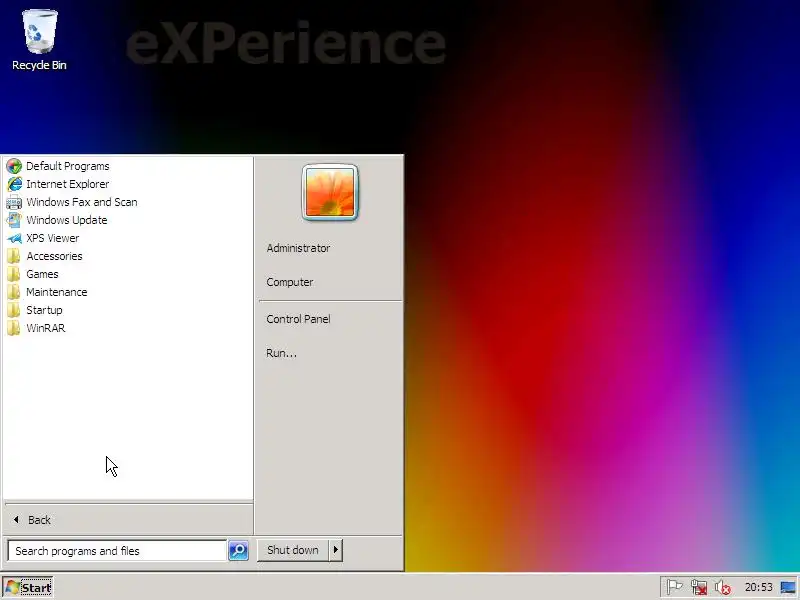Open the Default Programs entry
This screenshot has width=800, height=600.
point(68,166)
